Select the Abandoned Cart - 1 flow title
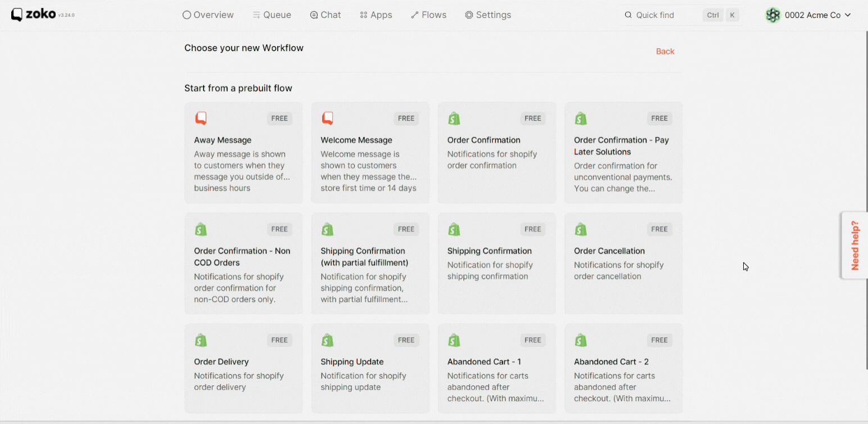 pyautogui.click(x=484, y=362)
